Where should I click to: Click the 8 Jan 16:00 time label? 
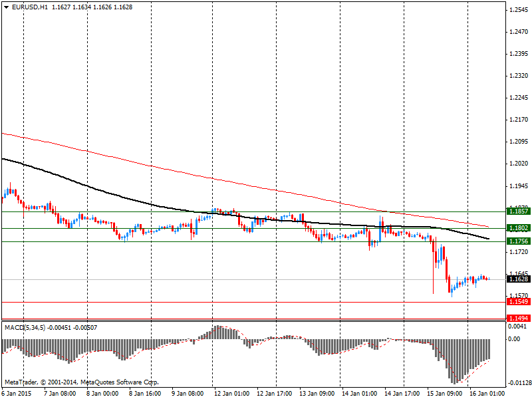coord(145,394)
